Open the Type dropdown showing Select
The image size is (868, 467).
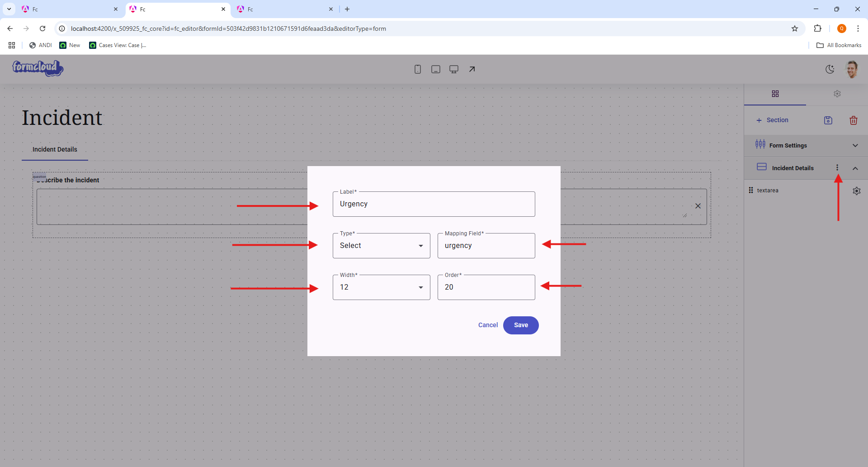[382, 246]
